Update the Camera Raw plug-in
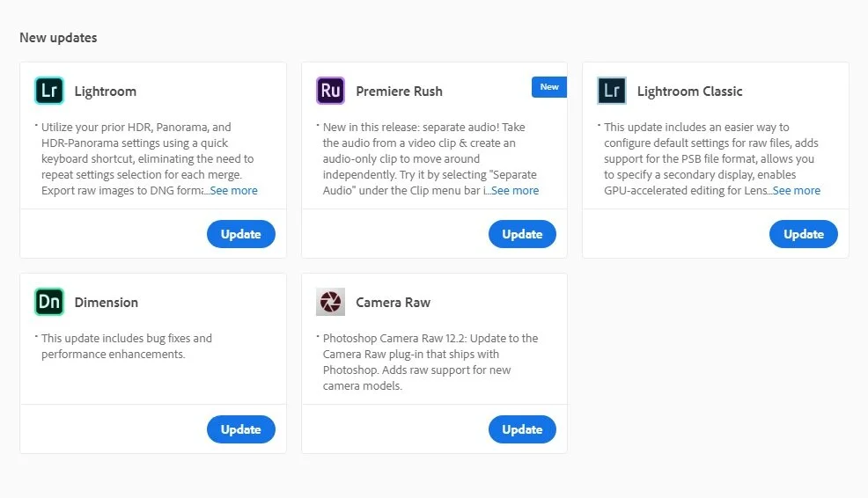The height and width of the screenshot is (498, 868). 522,429
